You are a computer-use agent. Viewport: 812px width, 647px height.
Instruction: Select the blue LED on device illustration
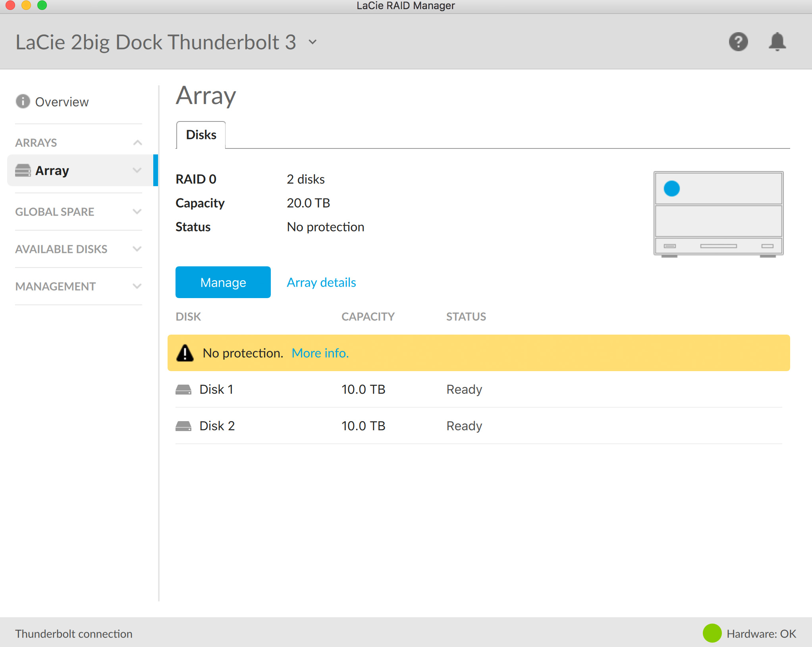(672, 189)
